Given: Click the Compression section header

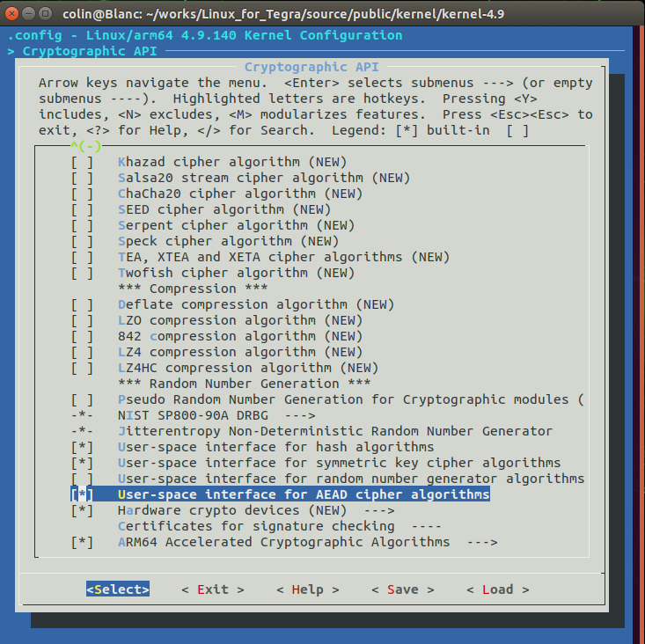Looking at the screenshot, I should coord(193,289).
